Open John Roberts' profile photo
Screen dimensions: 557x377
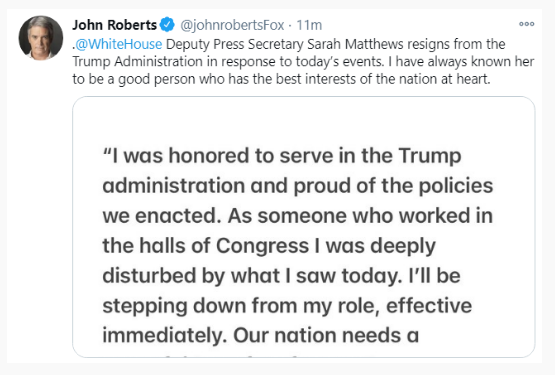pos(40,38)
